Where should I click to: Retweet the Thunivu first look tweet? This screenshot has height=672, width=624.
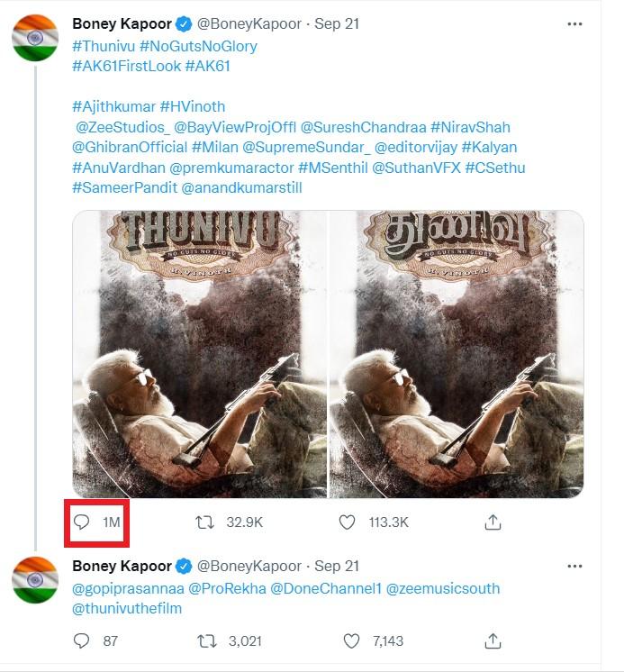pos(204,522)
